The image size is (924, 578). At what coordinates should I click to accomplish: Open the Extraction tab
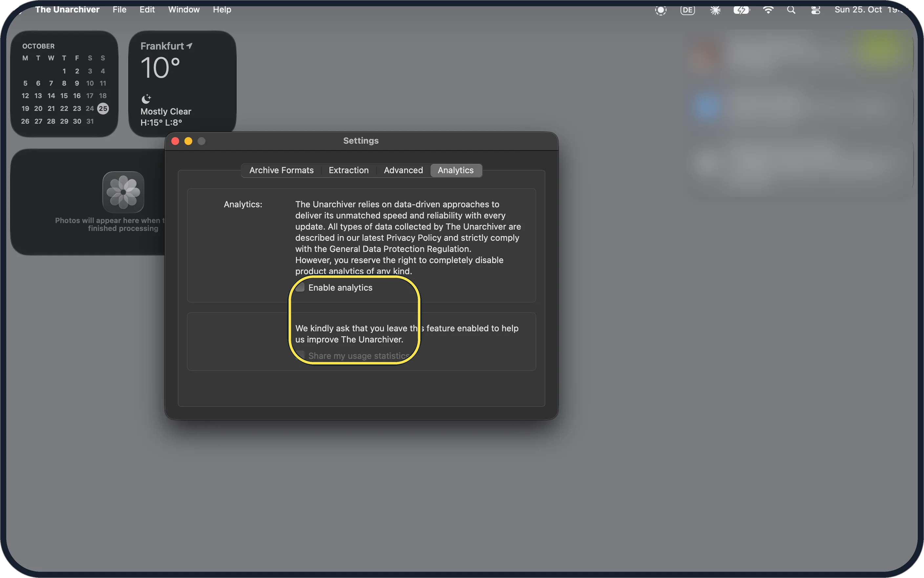click(x=349, y=170)
